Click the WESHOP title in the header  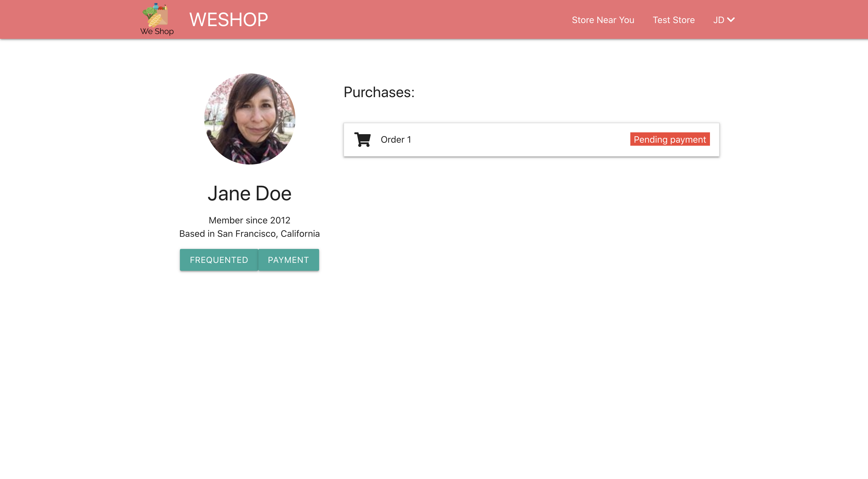click(x=229, y=19)
